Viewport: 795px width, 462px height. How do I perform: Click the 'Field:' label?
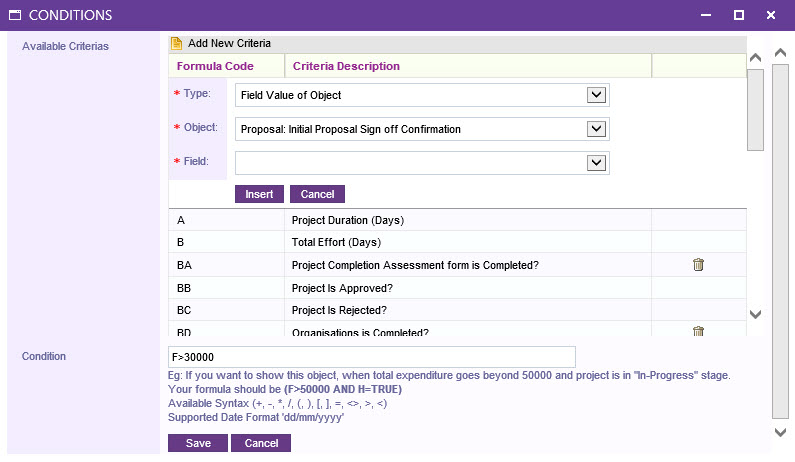(x=196, y=161)
